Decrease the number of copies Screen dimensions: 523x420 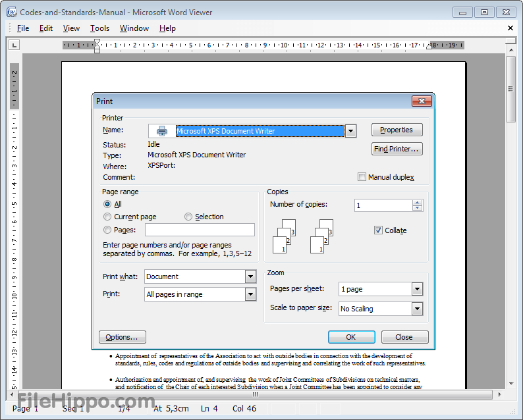click(417, 208)
